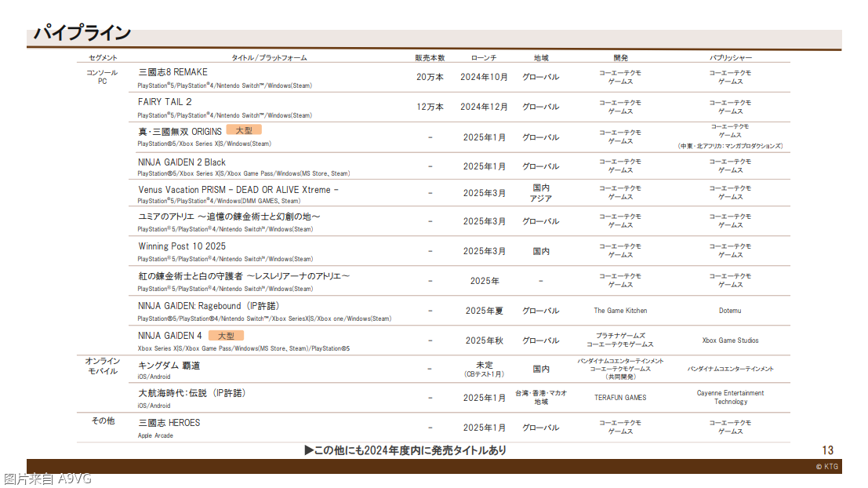Click the 地域 column header
This screenshot has height=488, width=868.
[541, 57]
